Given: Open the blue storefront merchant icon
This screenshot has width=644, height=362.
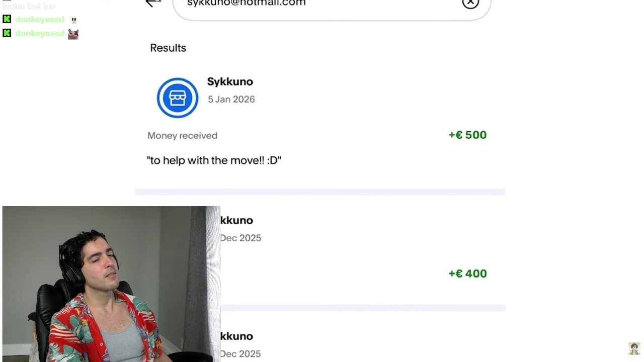Looking at the screenshot, I should [178, 98].
